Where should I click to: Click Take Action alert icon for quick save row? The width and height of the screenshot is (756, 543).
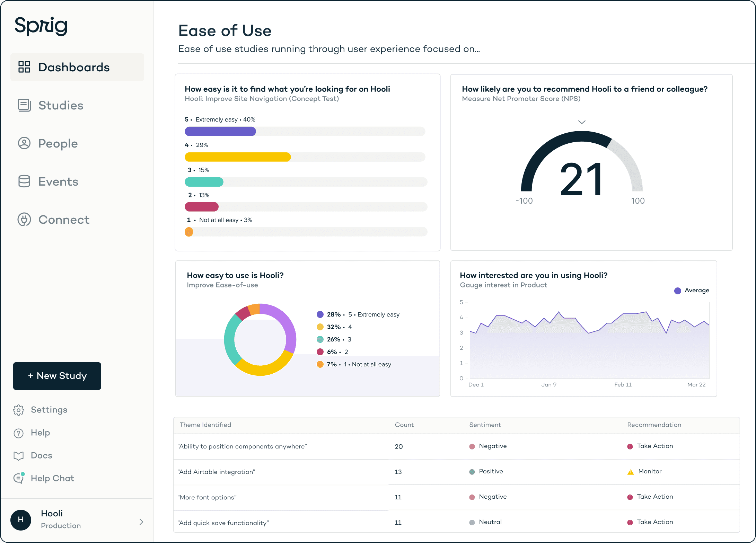click(x=630, y=522)
